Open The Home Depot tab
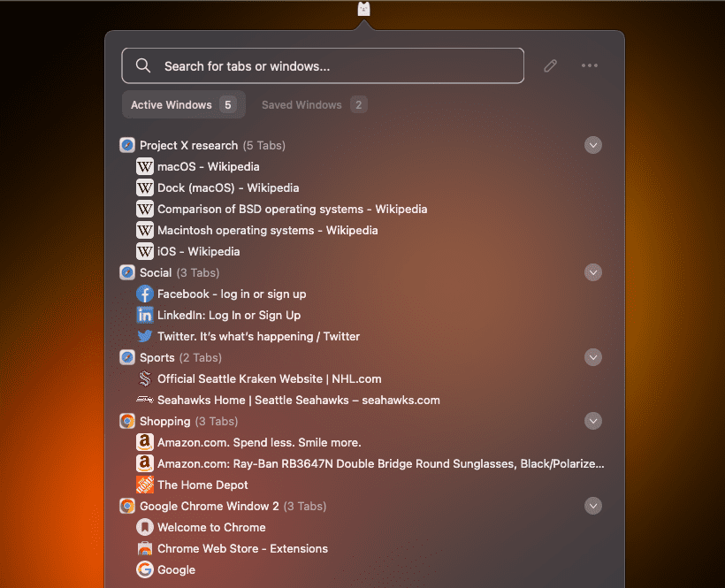This screenshot has width=725, height=588. [202, 485]
